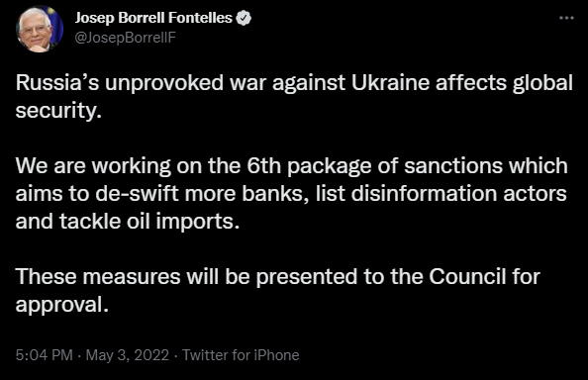Click the word security in the tweet
This screenshot has width=588, height=380.
55,111
